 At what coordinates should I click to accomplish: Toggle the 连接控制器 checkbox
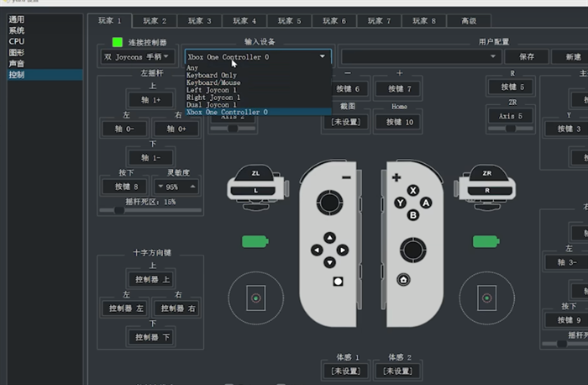click(117, 42)
